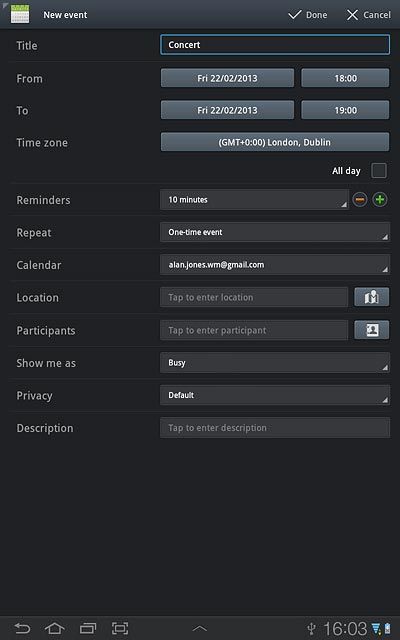The image size is (400, 640).
Task: Select the time zone London, Dublin
Action: tap(275, 142)
